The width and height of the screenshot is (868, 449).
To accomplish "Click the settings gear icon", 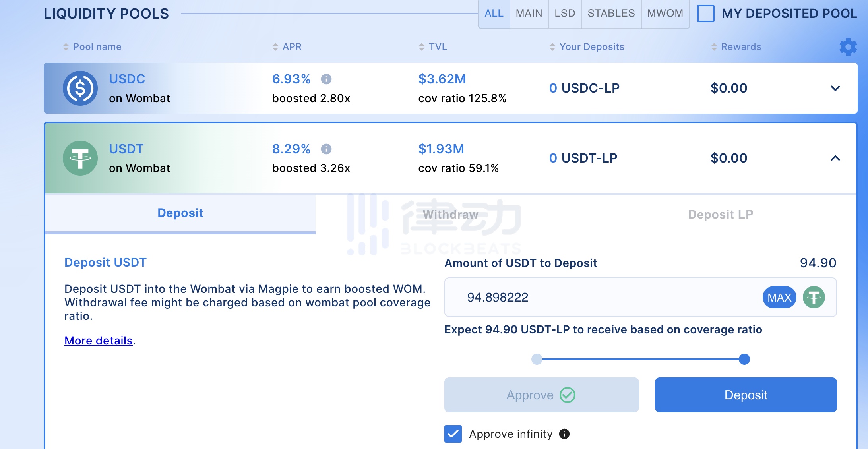I will [x=848, y=47].
